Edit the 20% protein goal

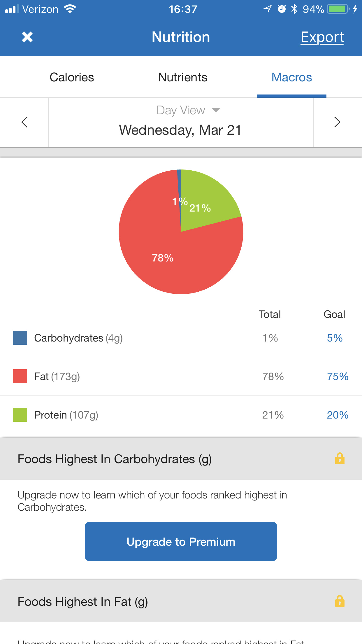click(x=338, y=415)
